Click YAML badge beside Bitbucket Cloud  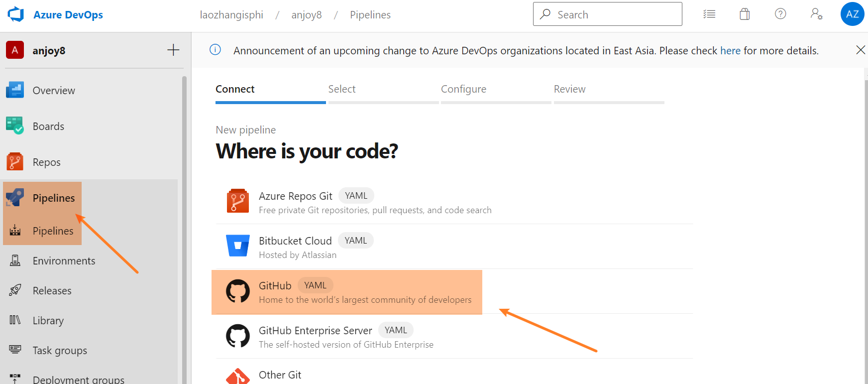point(356,241)
